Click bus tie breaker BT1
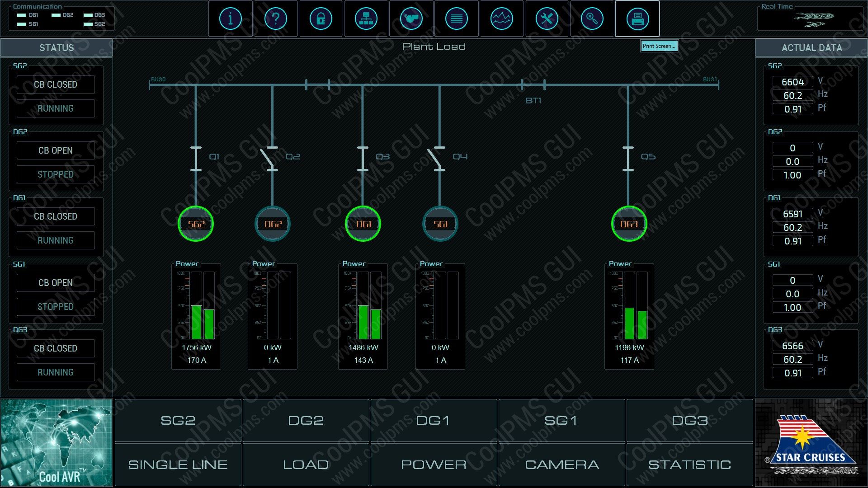The width and height of the screenshot is (868, 488). (533, 84)
